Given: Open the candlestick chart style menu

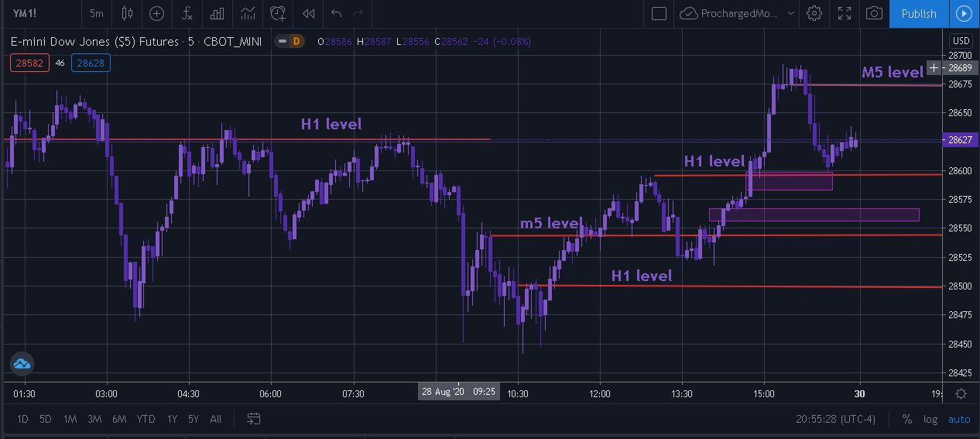Looking at the screenshot, I should tap(128, 13).
